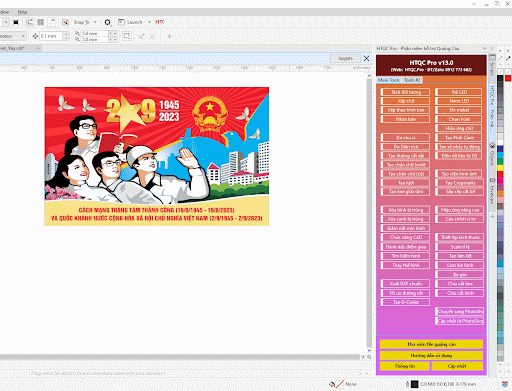
Task: Select the poster artwork on the canvas
Action: 157,156
